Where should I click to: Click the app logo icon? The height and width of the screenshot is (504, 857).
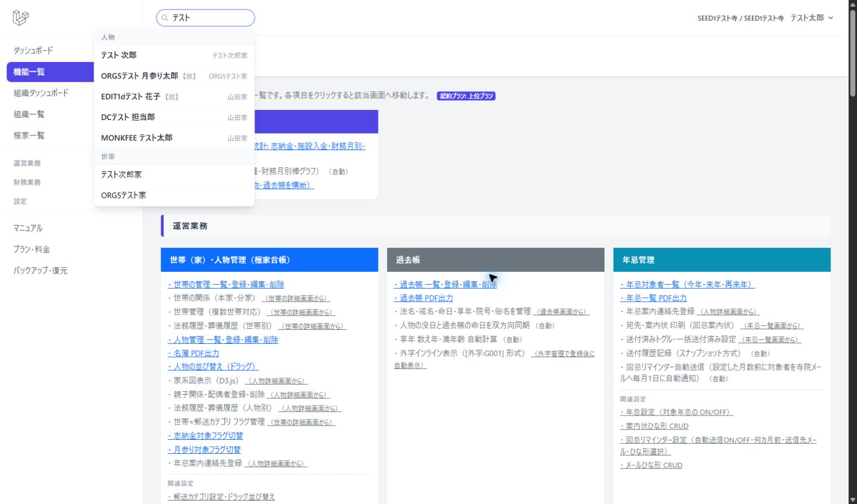pyautogui.click(x=20, y=18)
